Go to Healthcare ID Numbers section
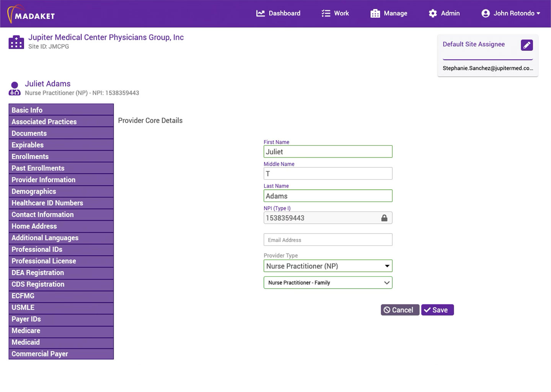 pos(61,203)
